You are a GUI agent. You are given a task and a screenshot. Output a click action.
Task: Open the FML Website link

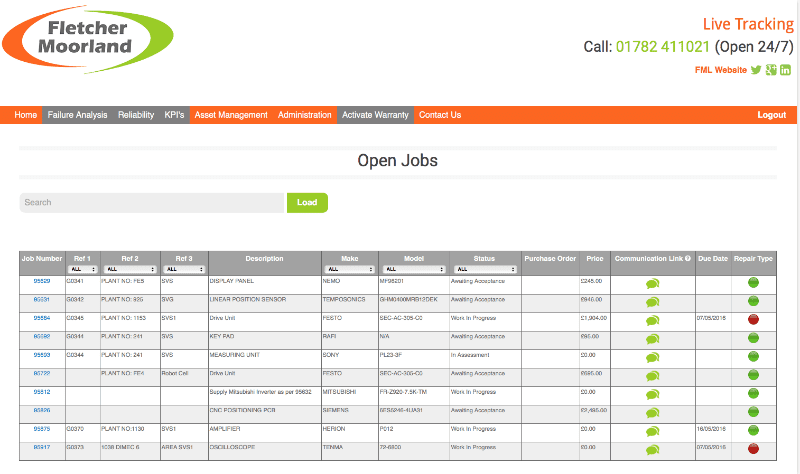720,70
